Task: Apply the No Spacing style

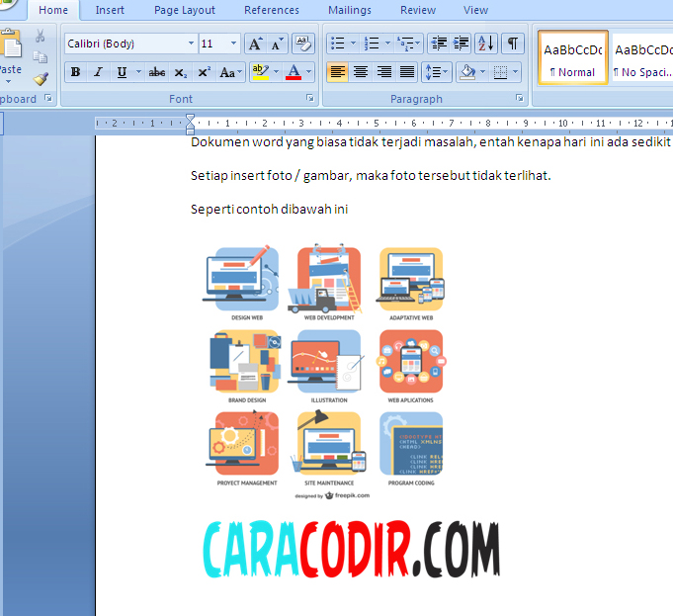Action: (642, 57)
